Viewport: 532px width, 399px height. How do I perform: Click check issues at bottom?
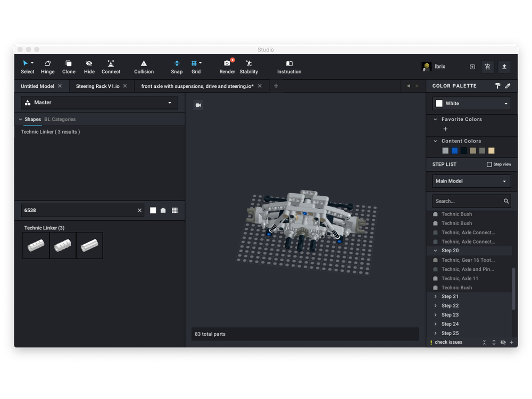click(x=448, y=342)
